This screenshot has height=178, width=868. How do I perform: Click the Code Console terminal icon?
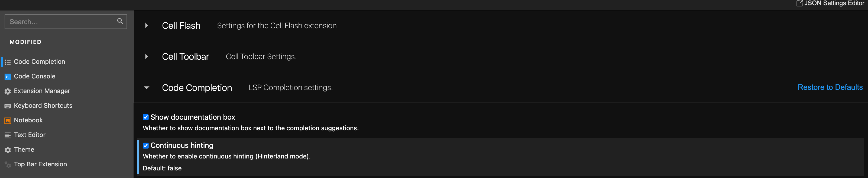point(8,77)
